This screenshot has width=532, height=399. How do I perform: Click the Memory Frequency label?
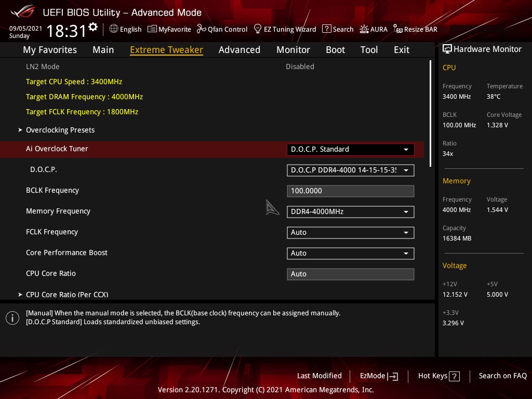58,211
